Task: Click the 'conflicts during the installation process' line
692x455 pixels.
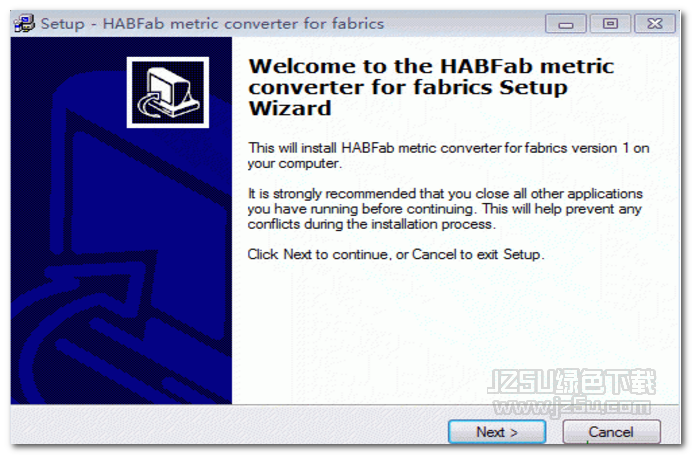Action: pos(372,224)
